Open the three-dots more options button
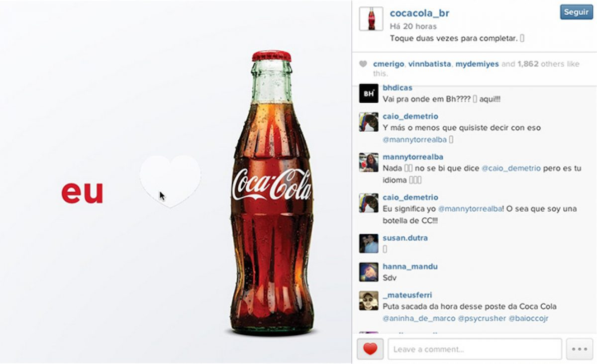Image resolution: width=597 pixels, height=364 pixels. tap(580, 349)
